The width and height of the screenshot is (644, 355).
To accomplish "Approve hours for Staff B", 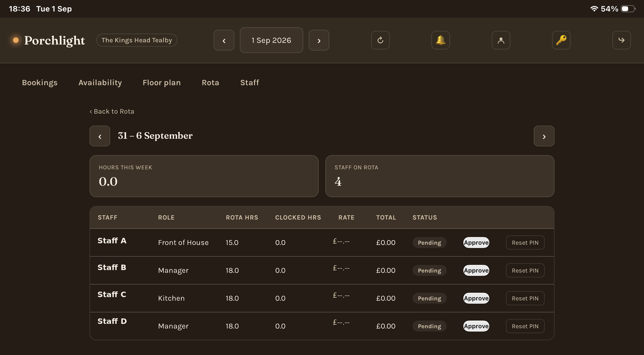I will click(476, 270).
